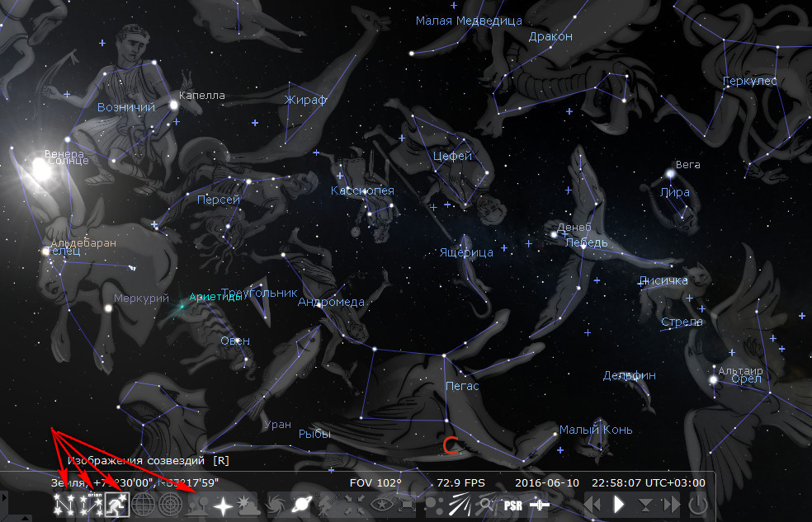Click the time 22:58:07 UTC+03:00
Screen dimensions: 812x522
click(x=649, y=482)
